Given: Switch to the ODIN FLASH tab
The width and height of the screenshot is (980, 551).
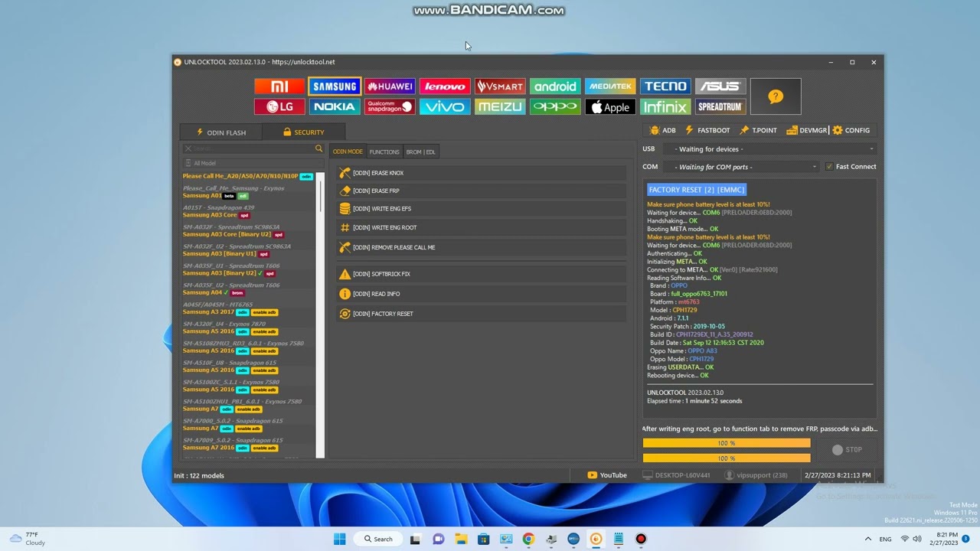Looking at the screenshot, I should [x=221, y=132].
